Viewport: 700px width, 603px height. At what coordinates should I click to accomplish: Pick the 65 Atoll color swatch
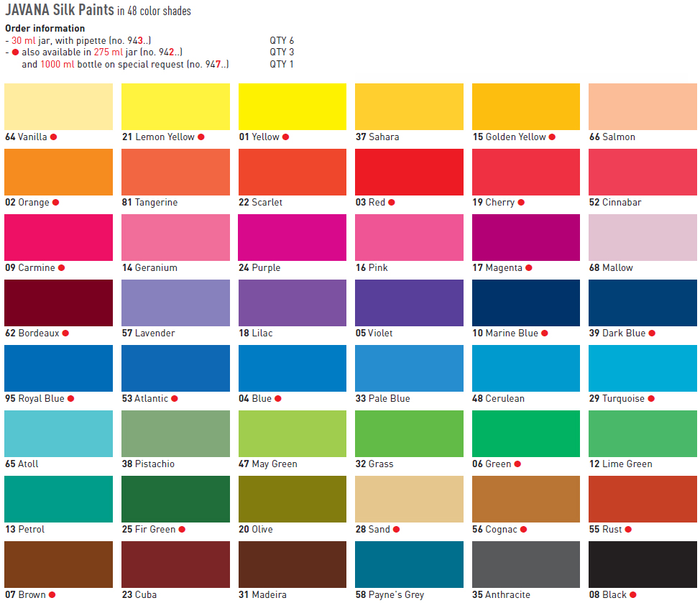click(x=58, y=434)
